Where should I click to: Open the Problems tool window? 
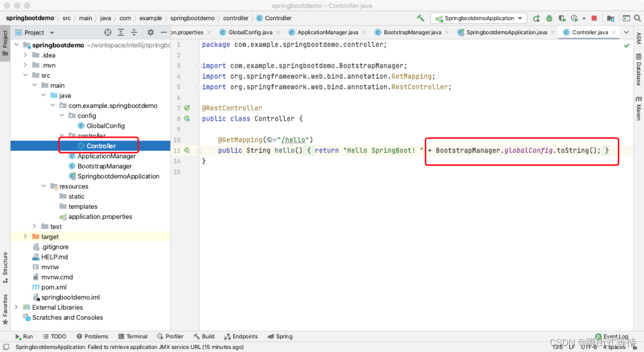[x=92, y=336]
